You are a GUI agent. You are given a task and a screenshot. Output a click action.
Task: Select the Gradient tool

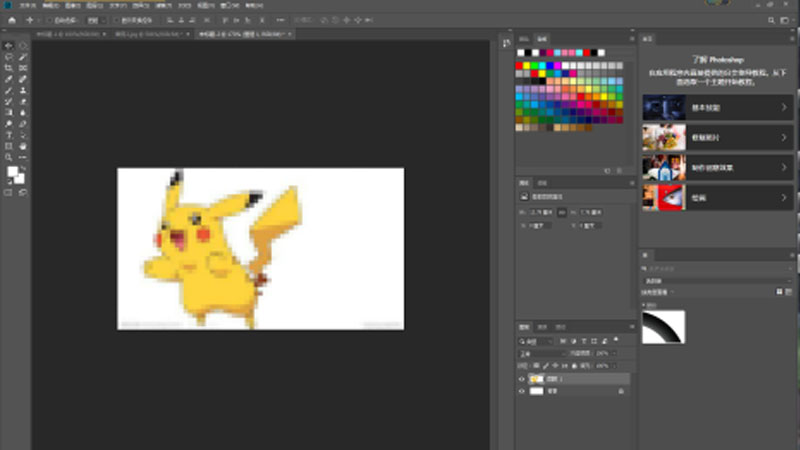(x=9, y=113)
